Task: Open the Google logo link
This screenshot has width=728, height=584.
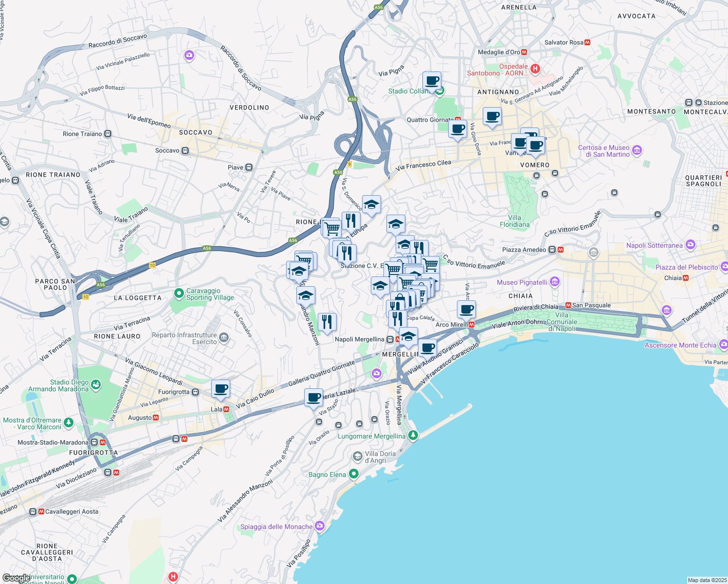Action: point(16,578)
